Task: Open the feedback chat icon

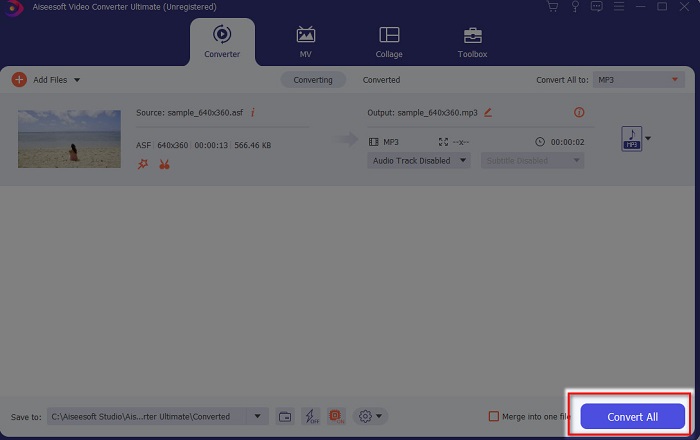Action: pos(596,7)
